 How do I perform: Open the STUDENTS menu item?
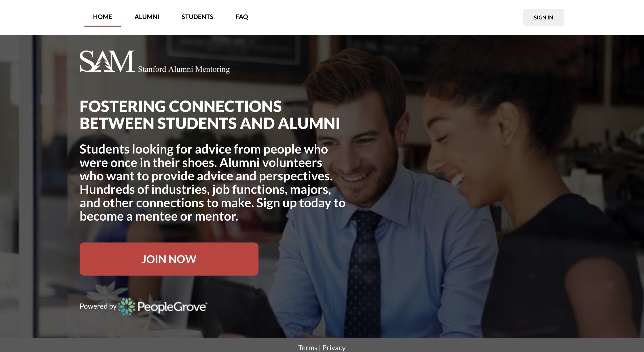point(197,17)
